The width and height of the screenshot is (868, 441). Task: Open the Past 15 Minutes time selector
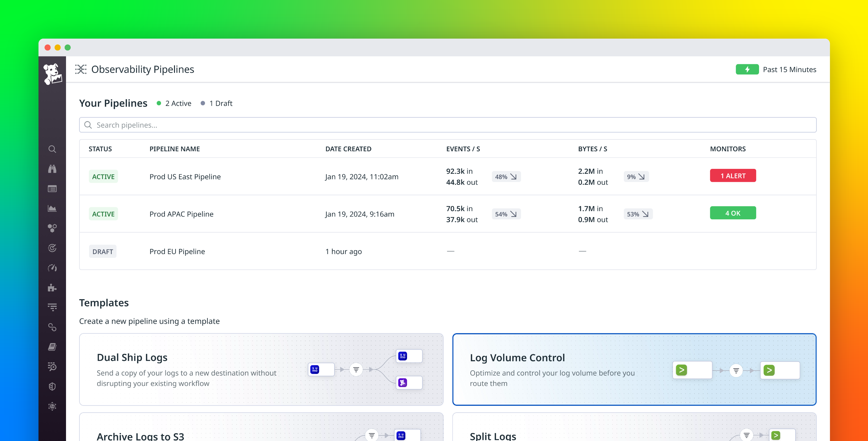(x=789, y=69)
